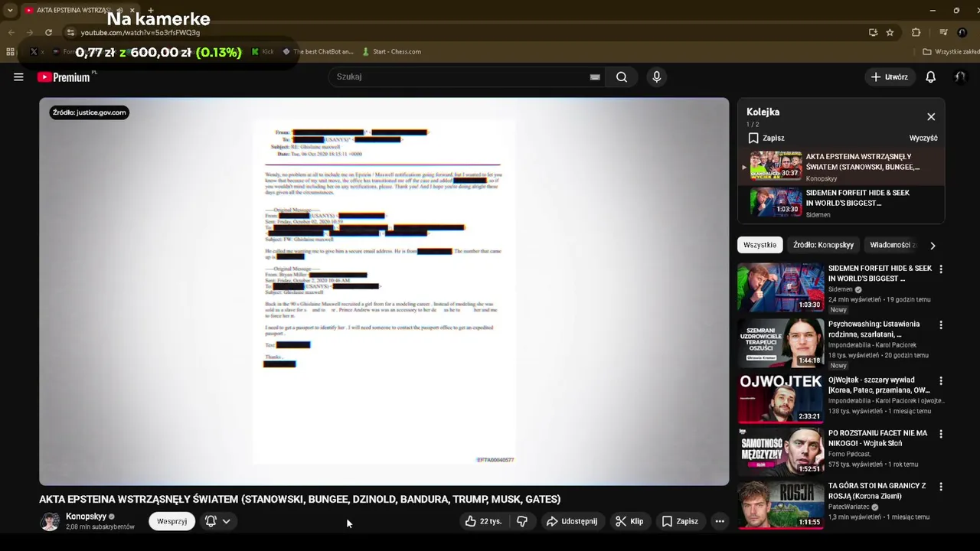Open the PO ROZSTANIU FACET NIE MA NIKOGO video
Image resolution: width=980 pixels, height=551 pixels.
tap(780, 452)
